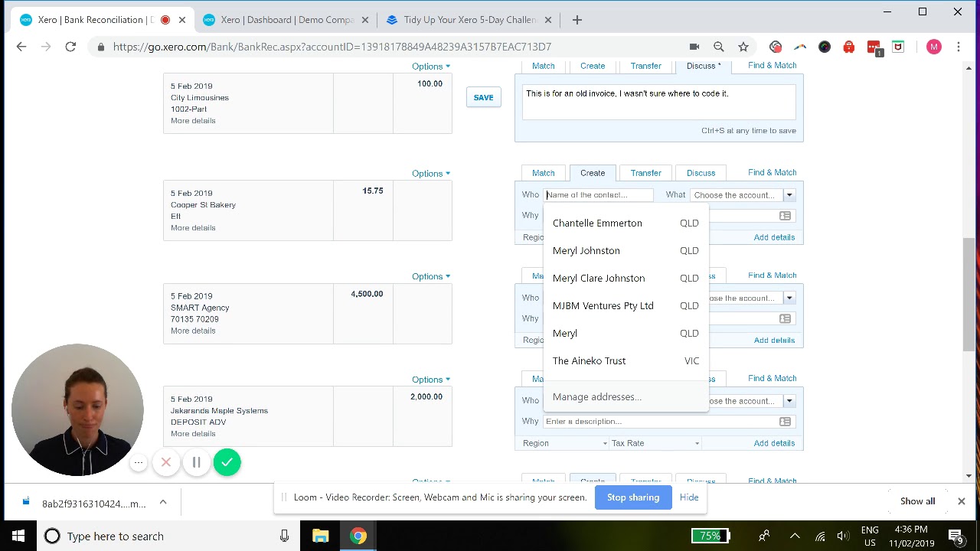
Task: Open camera permission icon in address bar
Action: tap(694, 47)
